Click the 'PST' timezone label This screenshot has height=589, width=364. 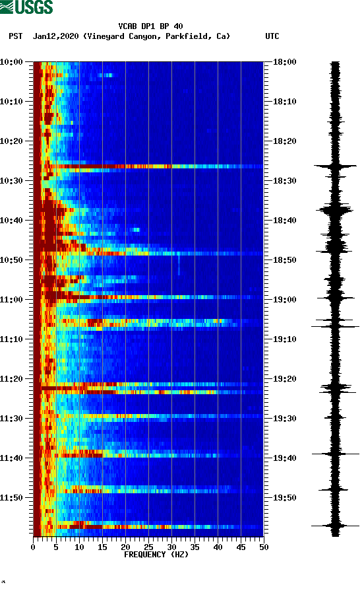(x=16, y=36)
